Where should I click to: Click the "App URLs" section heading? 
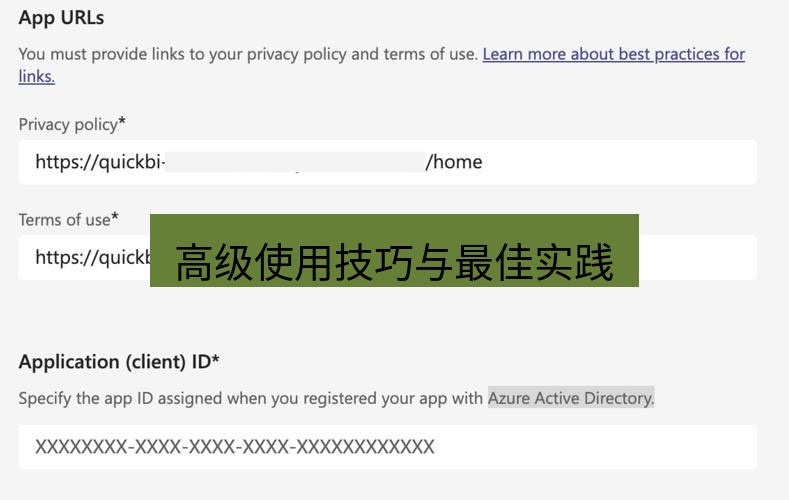(61, 18)
